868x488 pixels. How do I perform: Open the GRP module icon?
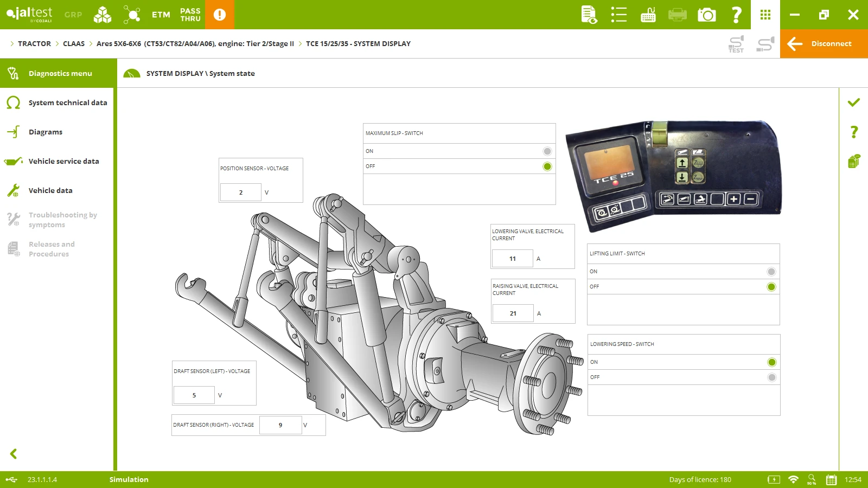coord(73,15)
